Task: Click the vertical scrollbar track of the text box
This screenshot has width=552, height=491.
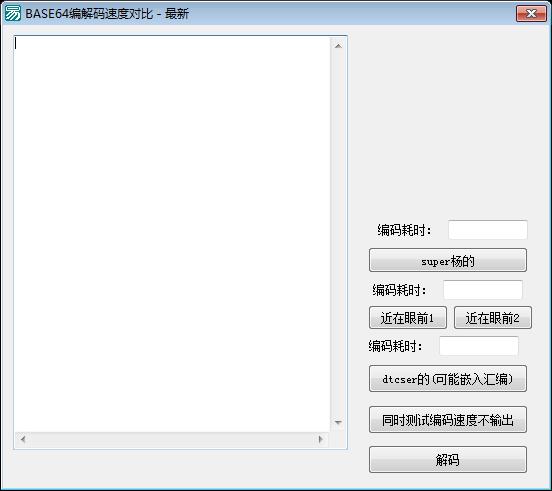Action: coord(338,234)
